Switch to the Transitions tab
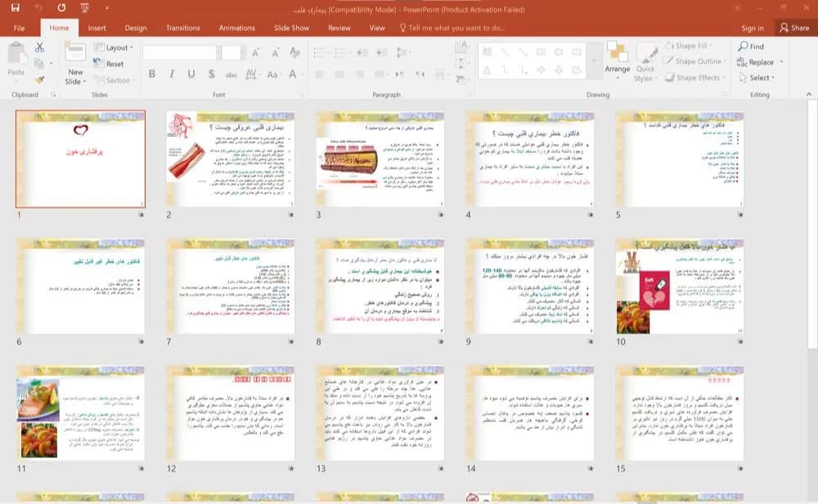This screenshot has width=818, height=504. tap(182, 28)
